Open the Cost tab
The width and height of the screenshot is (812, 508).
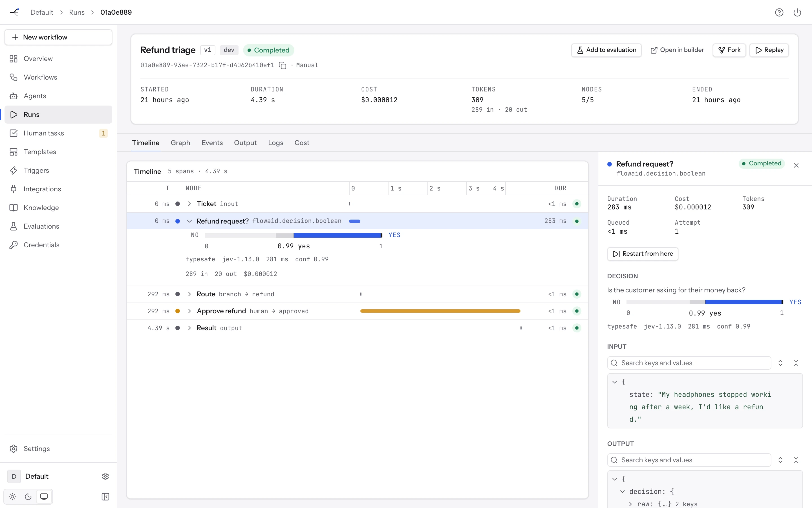(x=302, y=143)
